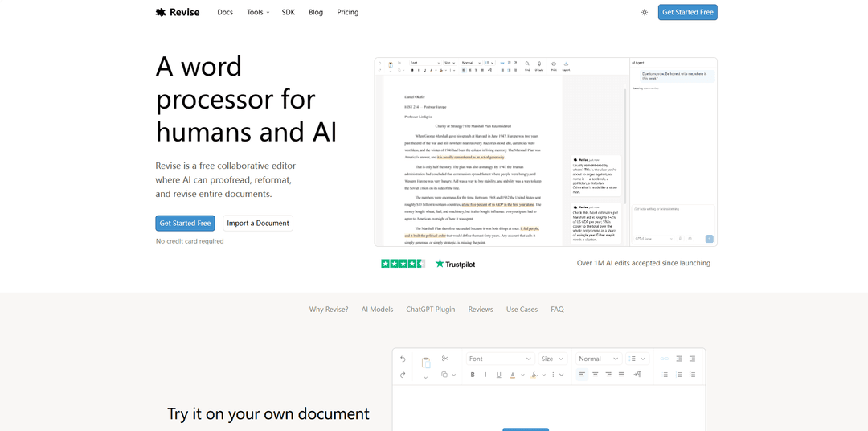The image size is (868, 431).
Task: Click the editor demo preview image
Action: tap(546, 152)
